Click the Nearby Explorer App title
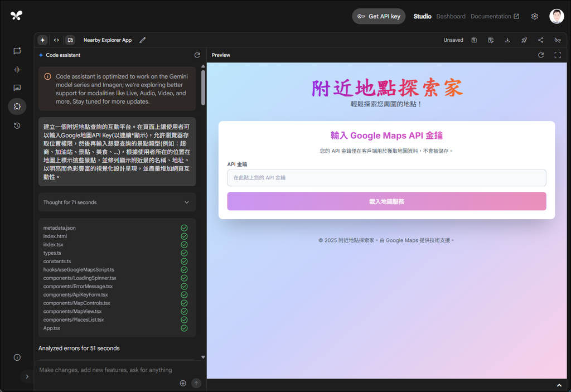 point(108,40)
